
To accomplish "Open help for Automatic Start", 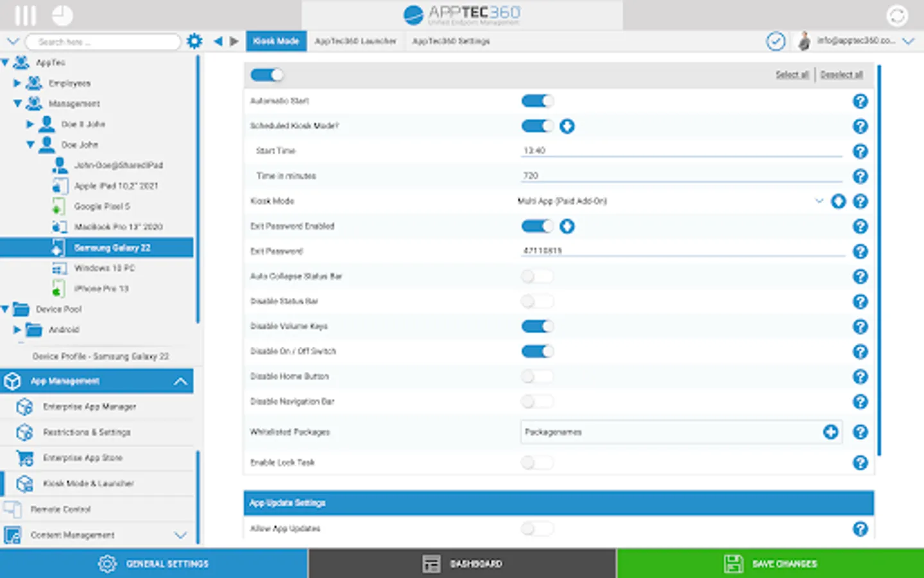I will click(860, 101).
